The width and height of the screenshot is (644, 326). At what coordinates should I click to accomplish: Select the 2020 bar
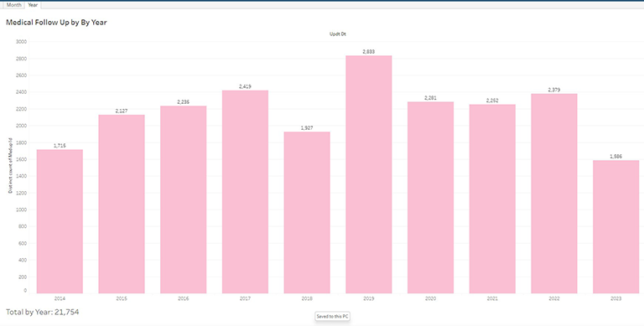430,198
